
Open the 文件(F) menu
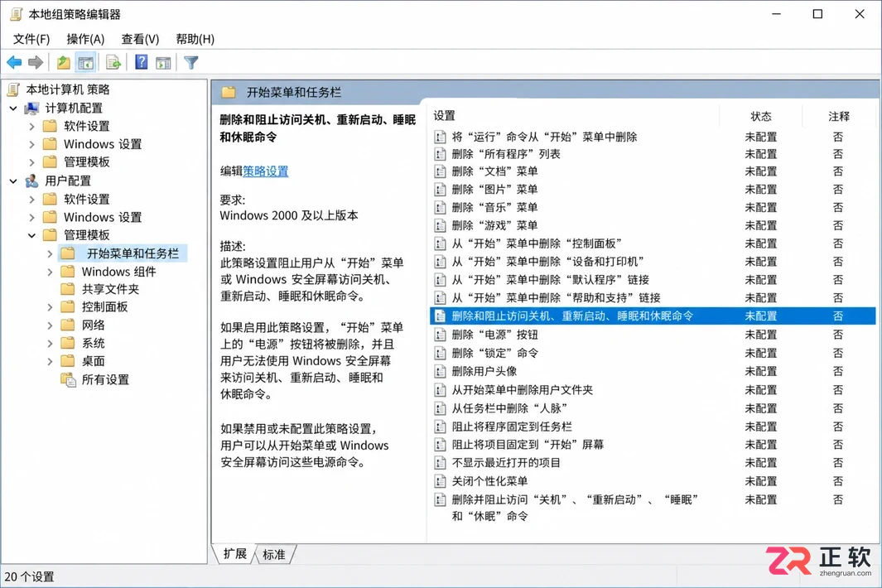coord(31,39)
